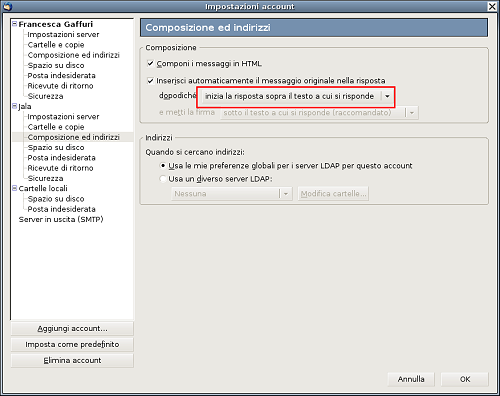Open Sicurezza under Jala
Screen dimensions: 500x396
click(46, 178)
